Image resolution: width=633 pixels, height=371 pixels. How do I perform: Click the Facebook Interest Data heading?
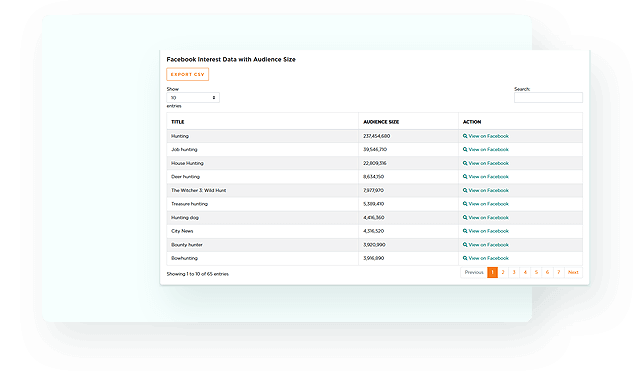click(x=231, y=59)
